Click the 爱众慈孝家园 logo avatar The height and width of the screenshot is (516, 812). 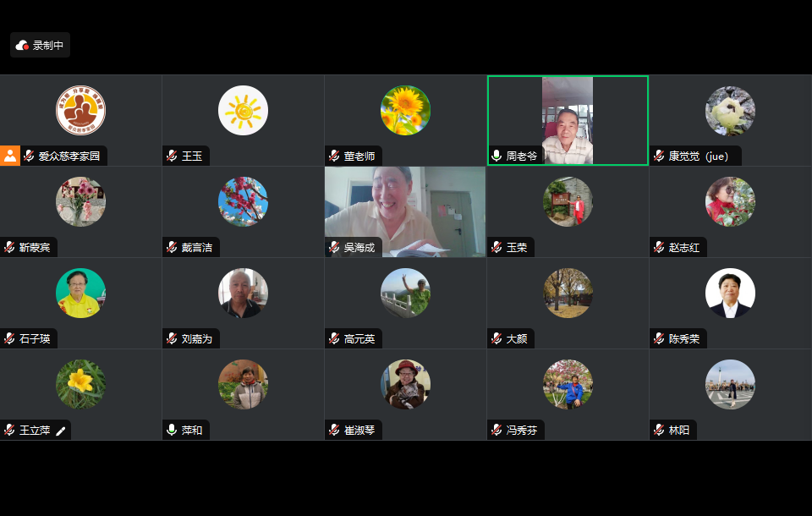coord(81,110)
